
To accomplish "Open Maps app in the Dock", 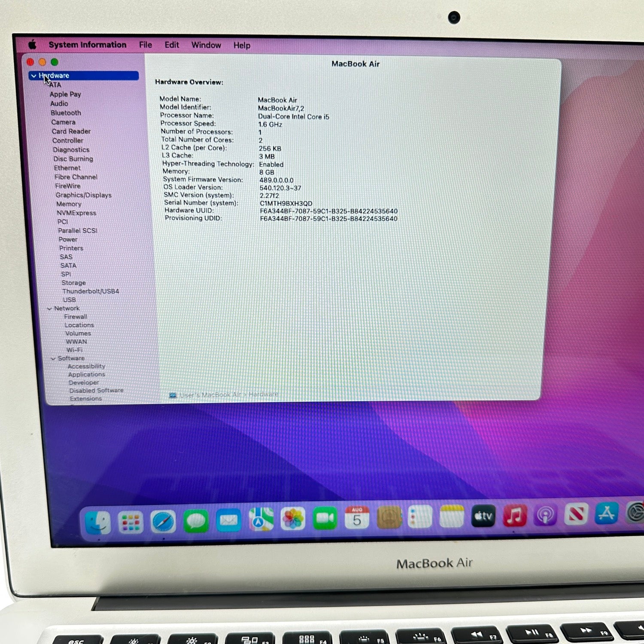I will click(x=261, y=519).
